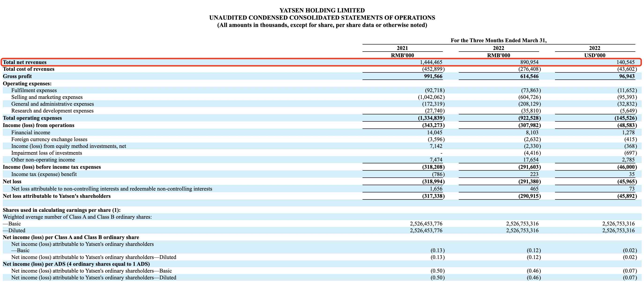This screenshot has height=285, width=644.
Task: Click the Total net revenues row label
Action: tap(25, 62)
